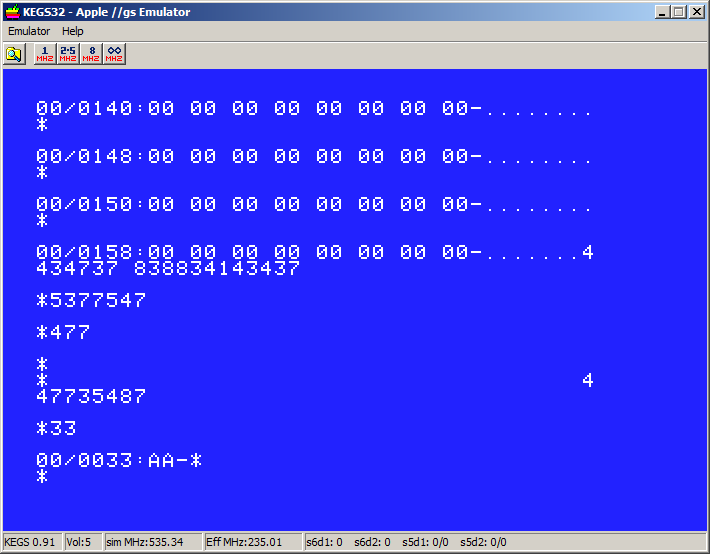Maximize the KEGS32 emulator window

678,12
